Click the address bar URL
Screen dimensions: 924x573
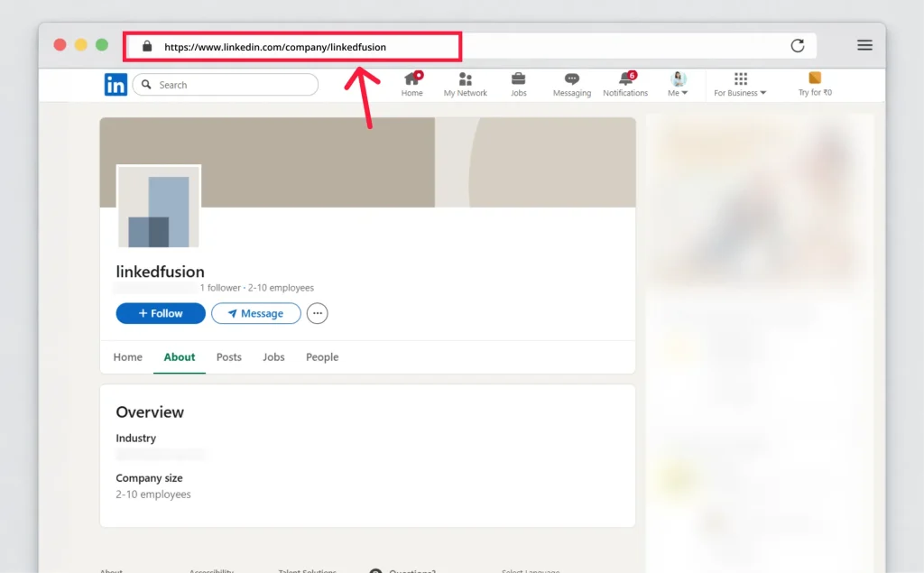pyautogui.click(x=274, y=47)
